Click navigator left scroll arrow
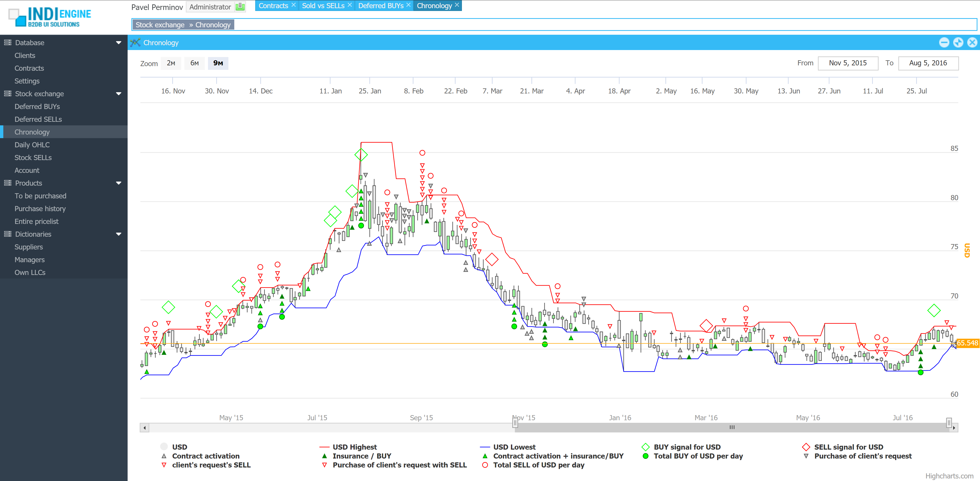980x481 pixels. click(x=144, y=428)
